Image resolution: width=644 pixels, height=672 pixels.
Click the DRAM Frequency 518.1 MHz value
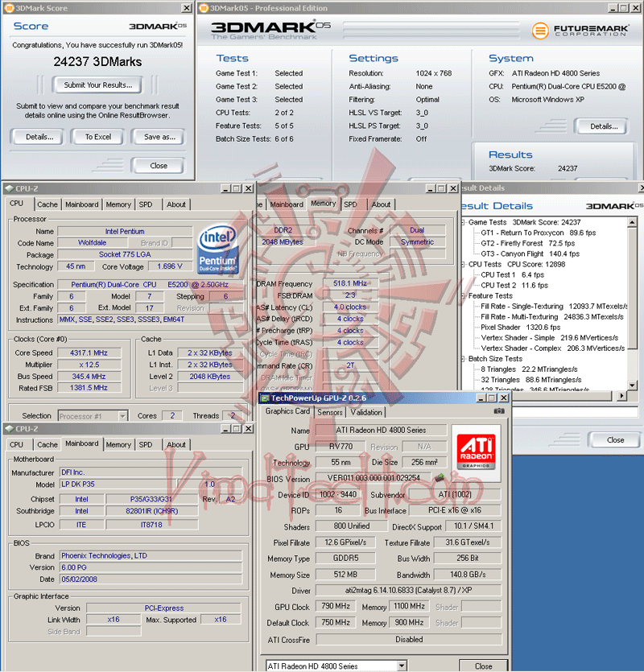tap(350, 283)
